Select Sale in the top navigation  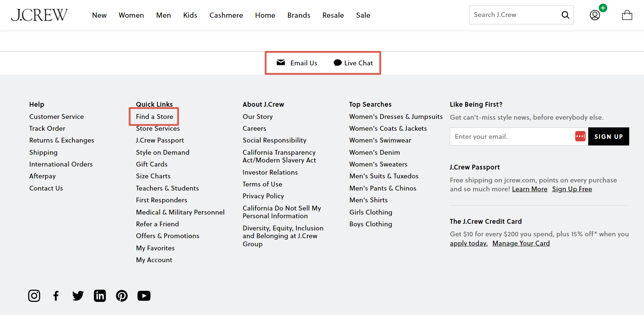point(363,15)
